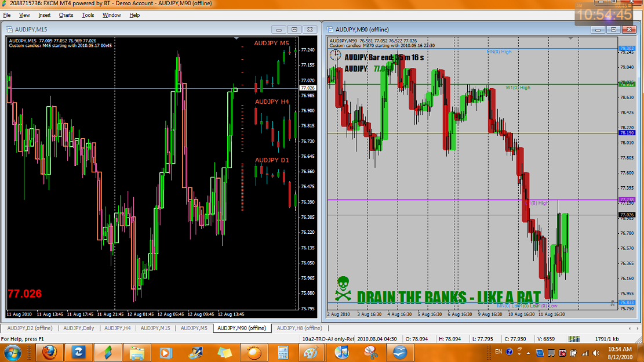Click the status bar Volume value 6859
This screenshot has height=362, width=644.
[545, 339]
